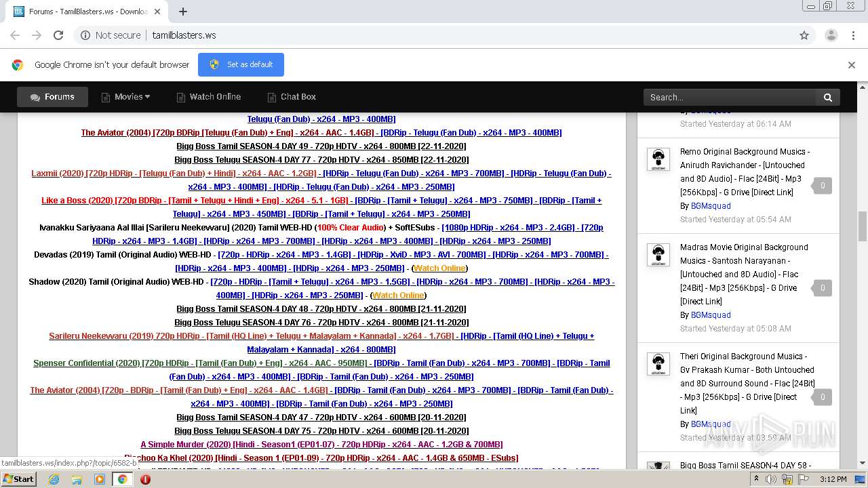
Task: Open Bigg Boss Tamil Season-4 Day 49 link
Action: pyautogui.click(x=321, y=146)
